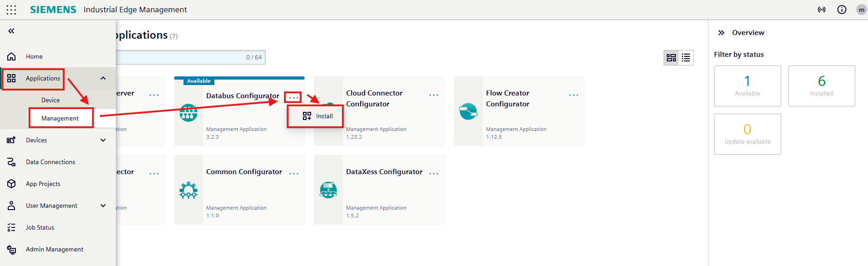Switch to list view
The width and height of the screenshot is (868, 266).
coord(686,58)
